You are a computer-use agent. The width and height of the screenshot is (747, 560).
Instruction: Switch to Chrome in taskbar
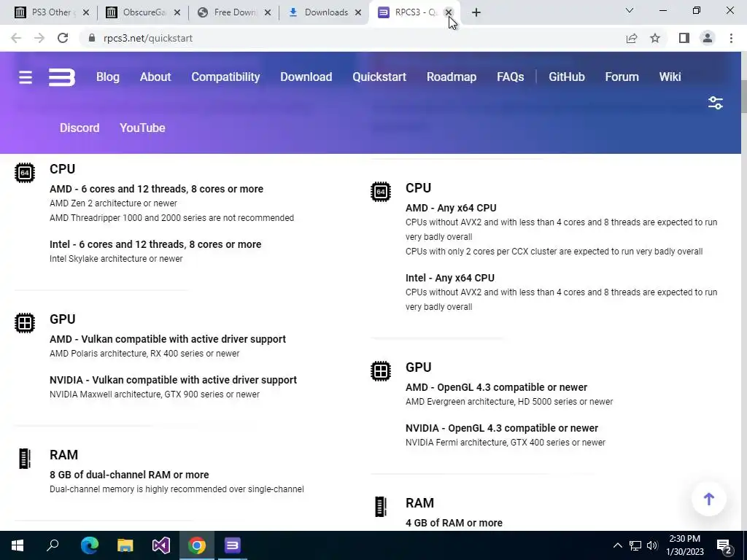tap(197, 545)
